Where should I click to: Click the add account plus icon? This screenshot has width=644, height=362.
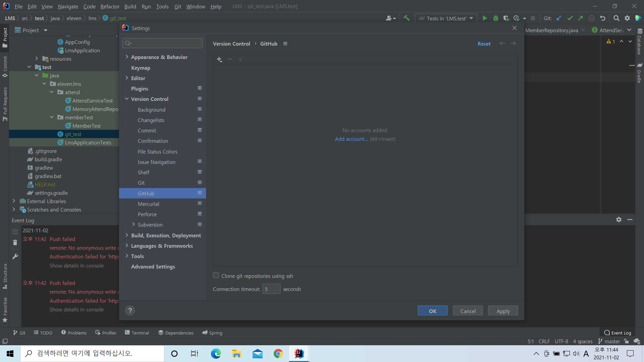click(219, 59)
